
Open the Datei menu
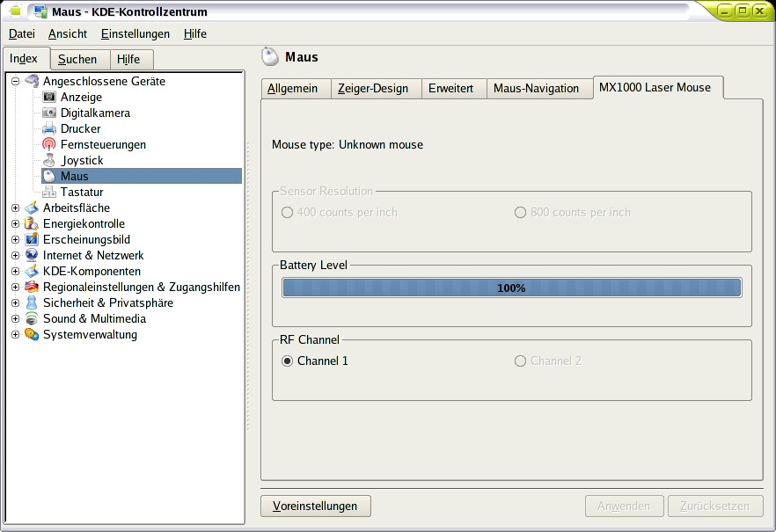click(22, 33)
